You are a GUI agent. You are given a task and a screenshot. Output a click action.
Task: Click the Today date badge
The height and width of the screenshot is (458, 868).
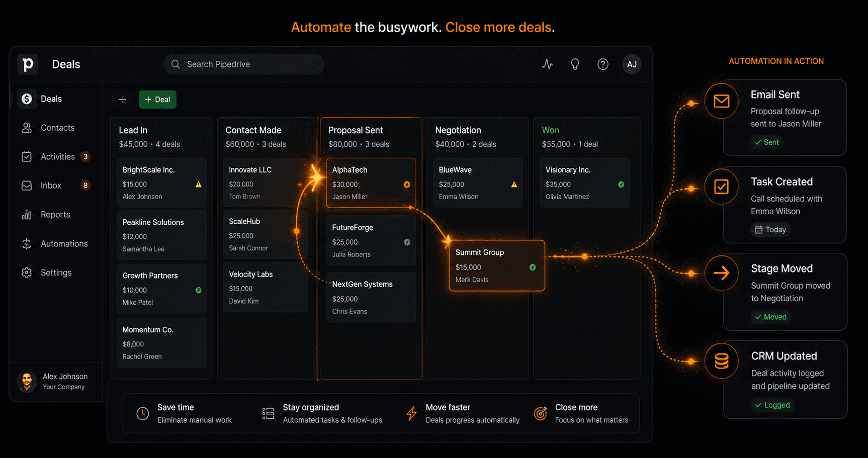(x=770, y=230)
